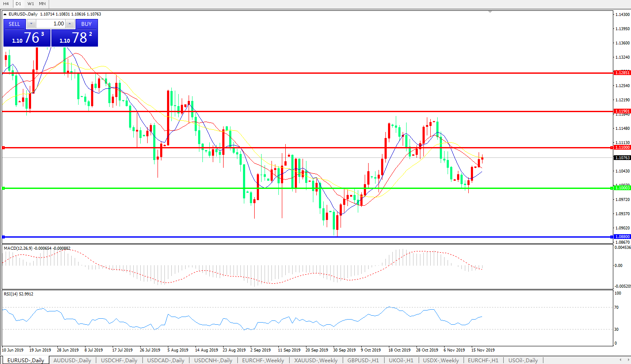The height and width of the screenshot is (364, 631).
Task: Collapse the one-click trading panel triangle
Action: [5, 14]
